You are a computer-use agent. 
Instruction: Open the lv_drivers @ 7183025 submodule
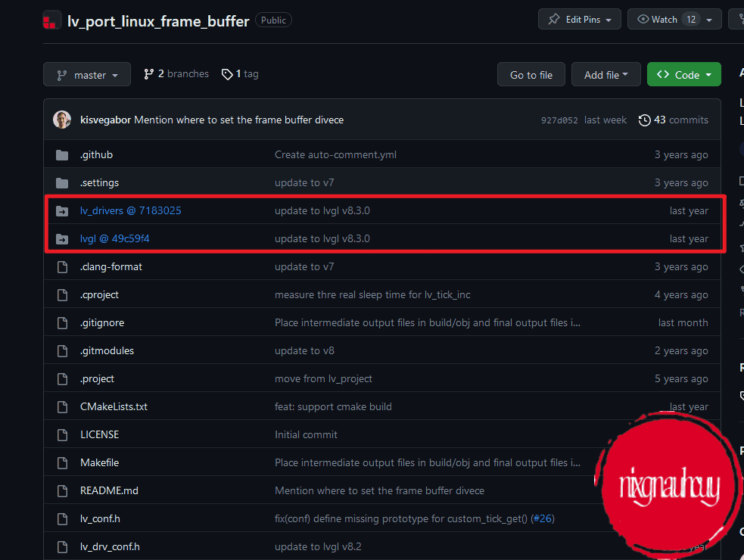pyautogui.click(x=130, y=210)
